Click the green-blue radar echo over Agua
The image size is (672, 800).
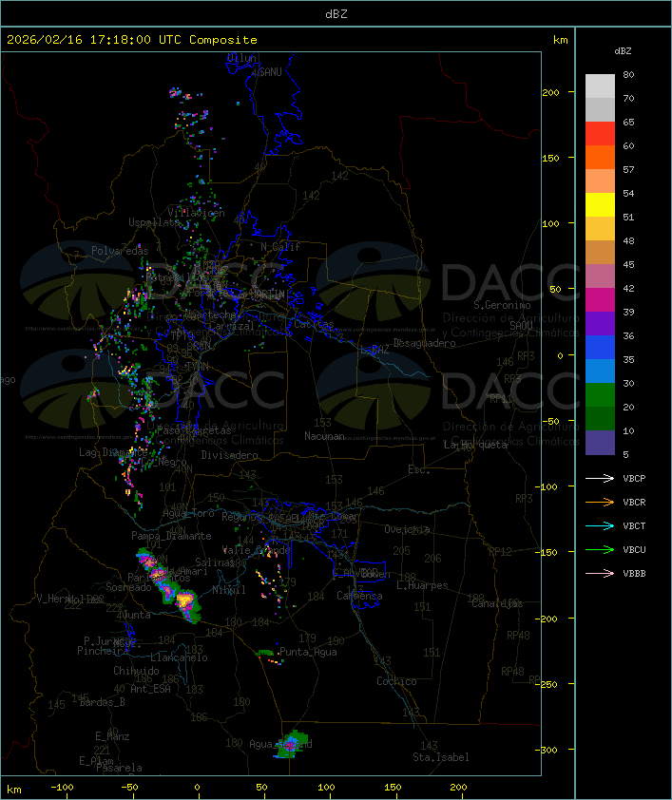(292, 746)
